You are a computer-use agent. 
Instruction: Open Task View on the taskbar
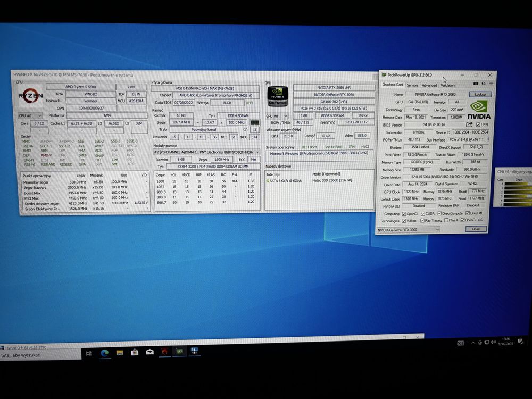[88, 353]
